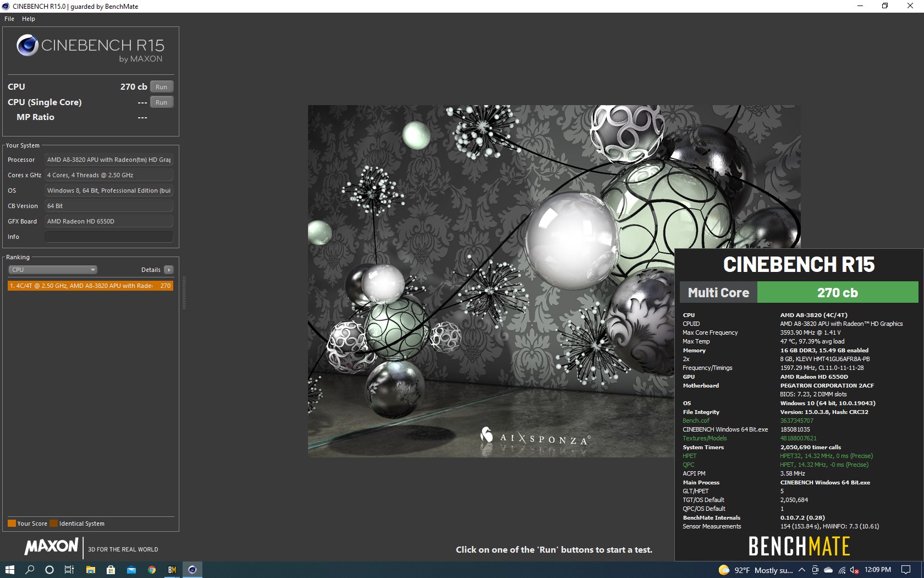The image size is (924, 578).
Task: Click the Your Score legend swatch
Action: (12, 524)
